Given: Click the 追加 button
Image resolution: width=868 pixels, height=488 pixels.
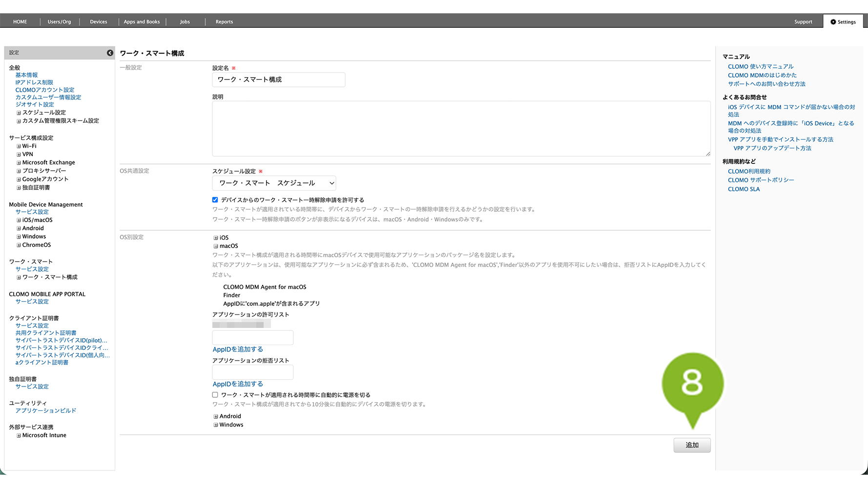Looking at the screenshot, I should pos(692,445).
